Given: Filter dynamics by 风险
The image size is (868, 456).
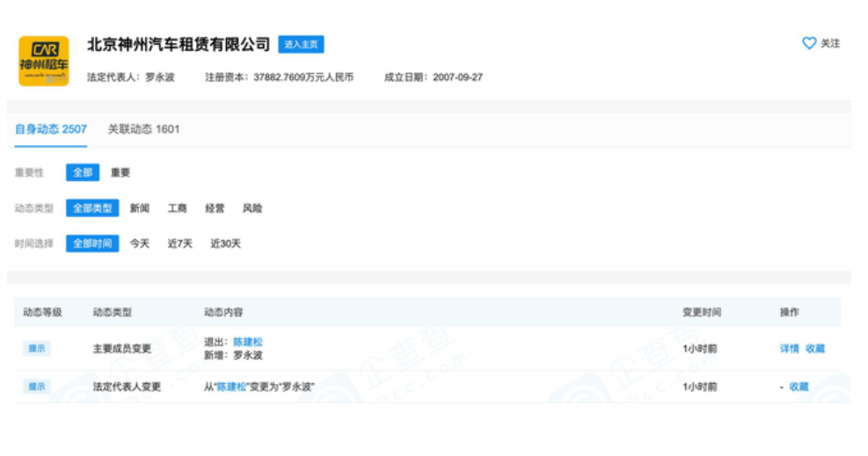Looking at the screenshot, I should [252, 208].
